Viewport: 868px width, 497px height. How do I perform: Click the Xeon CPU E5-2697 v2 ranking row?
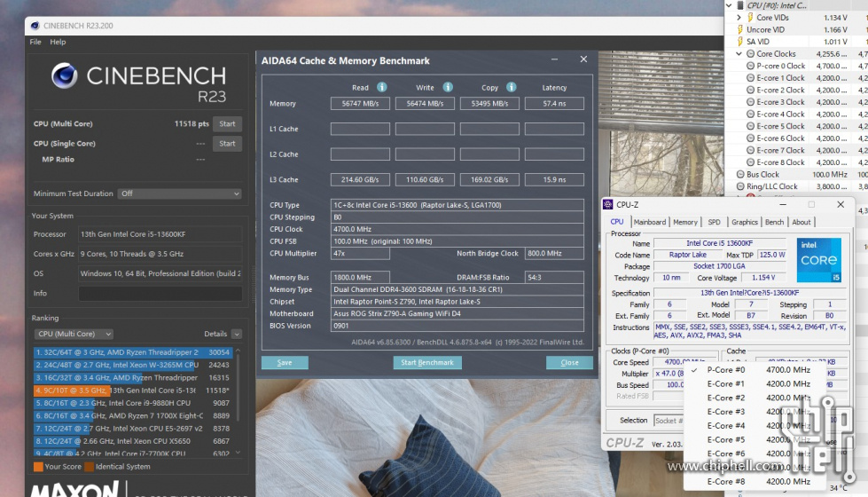pos(132,429)
